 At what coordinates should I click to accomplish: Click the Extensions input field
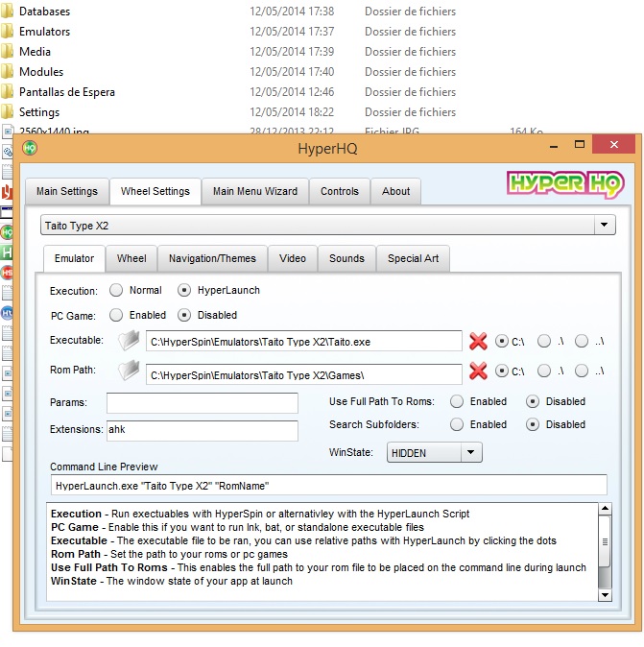click(203, 431)
